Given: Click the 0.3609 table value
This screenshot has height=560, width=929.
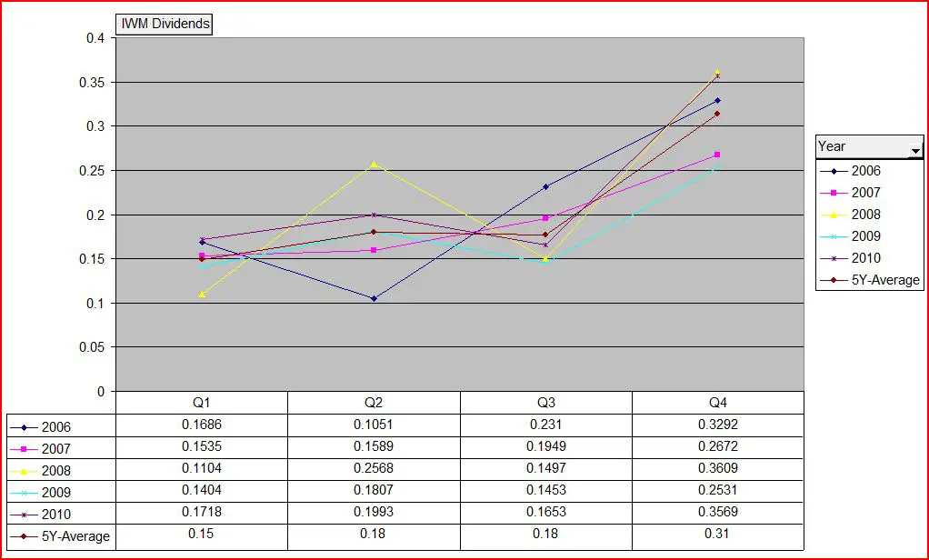Looking at the screenshot, I should tap(717, 468).
